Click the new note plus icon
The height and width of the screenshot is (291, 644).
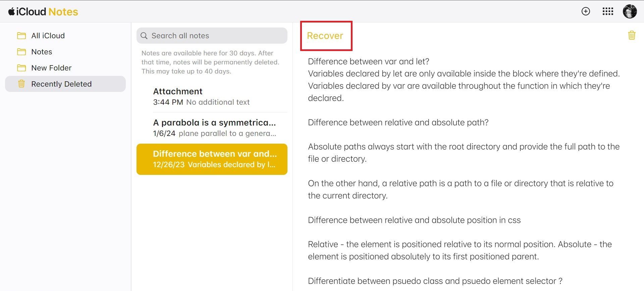tap(586, 11)
